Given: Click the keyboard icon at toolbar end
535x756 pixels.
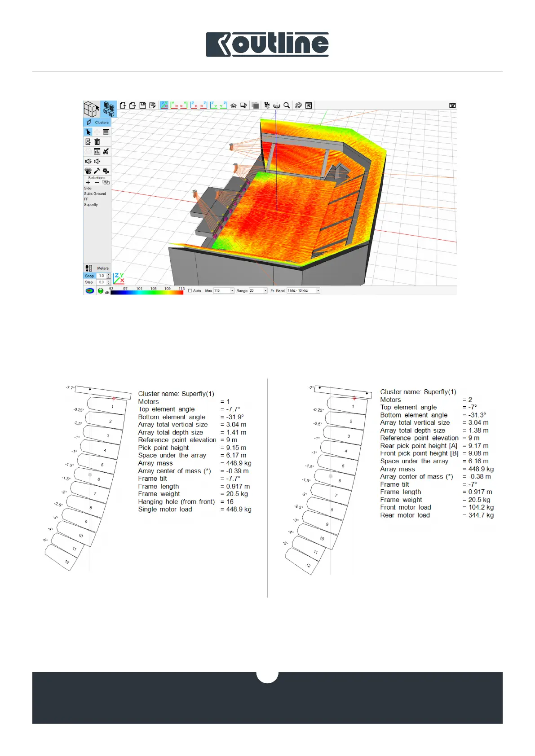Looking at the screenshot, I should point(452,105).
